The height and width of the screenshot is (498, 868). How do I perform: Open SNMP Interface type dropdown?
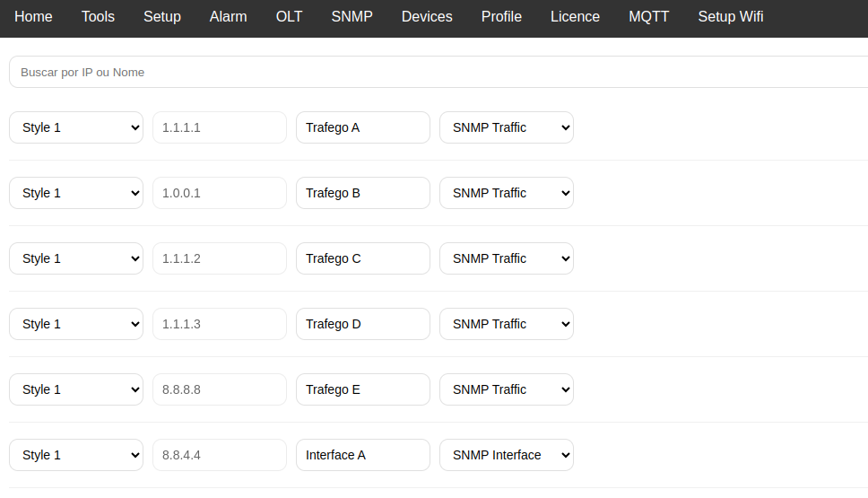click(x=507, y=455)
